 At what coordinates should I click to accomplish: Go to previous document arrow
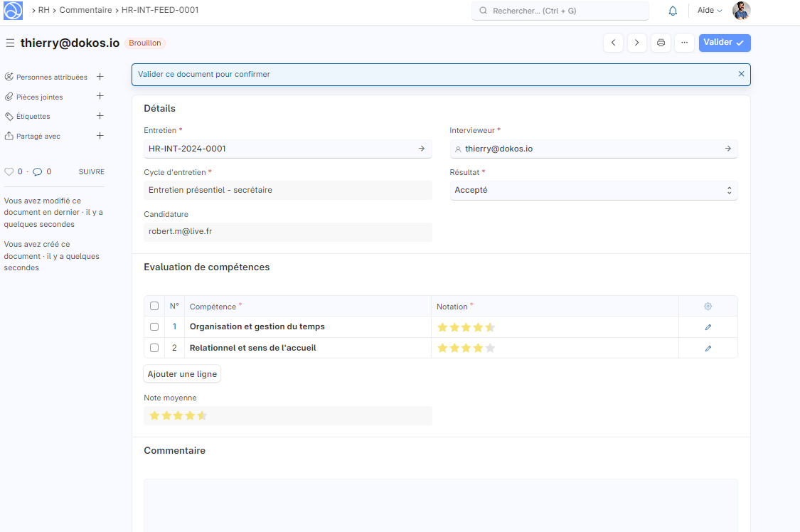(x=614, y=43)
